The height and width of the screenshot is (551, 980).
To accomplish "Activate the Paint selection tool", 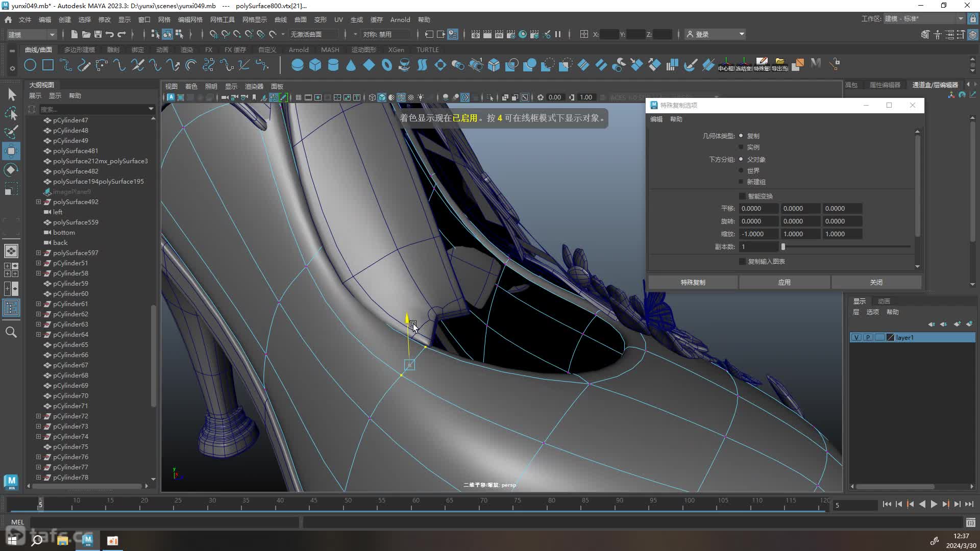I will pos(11,132).
